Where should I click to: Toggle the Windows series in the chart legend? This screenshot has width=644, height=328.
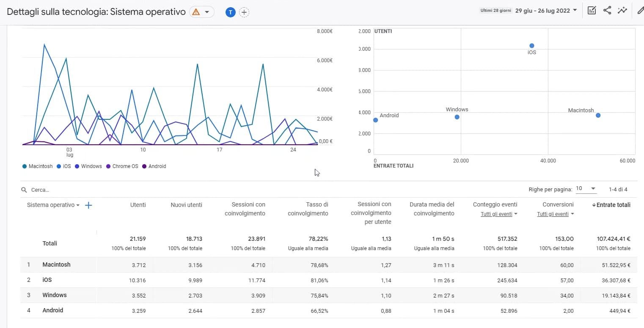(x=88, y=166)
